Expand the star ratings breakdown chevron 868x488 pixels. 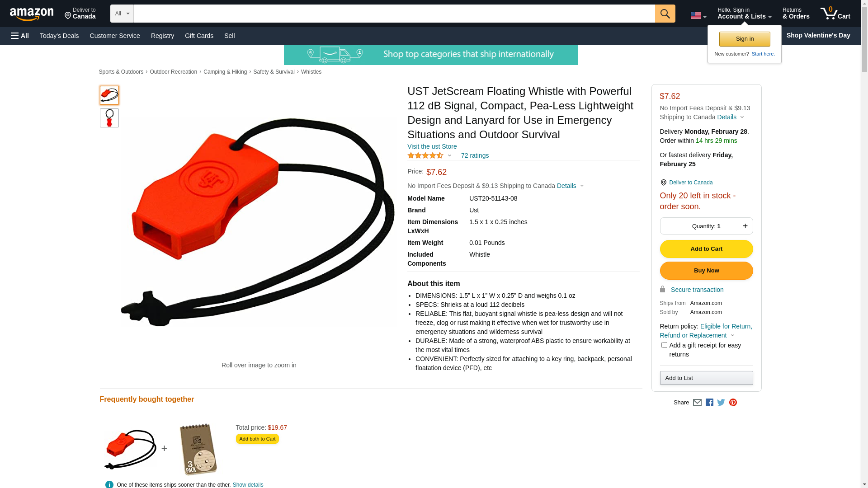click(449, 155)
